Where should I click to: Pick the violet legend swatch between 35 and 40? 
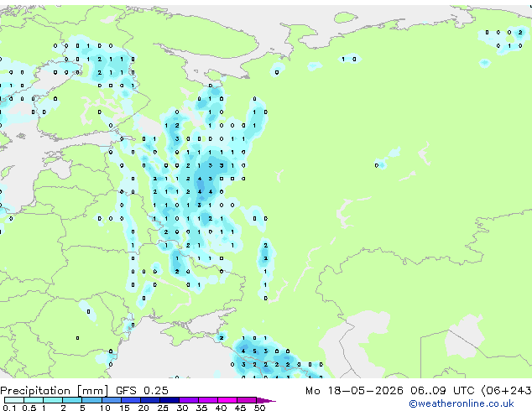click(208, 400)
